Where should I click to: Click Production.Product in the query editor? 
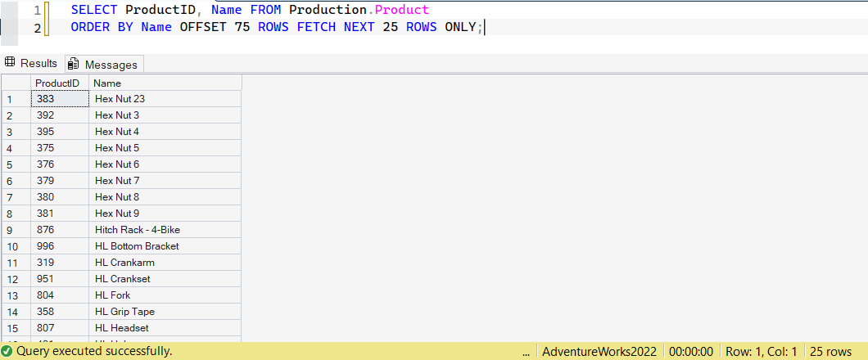coord(359,10)
